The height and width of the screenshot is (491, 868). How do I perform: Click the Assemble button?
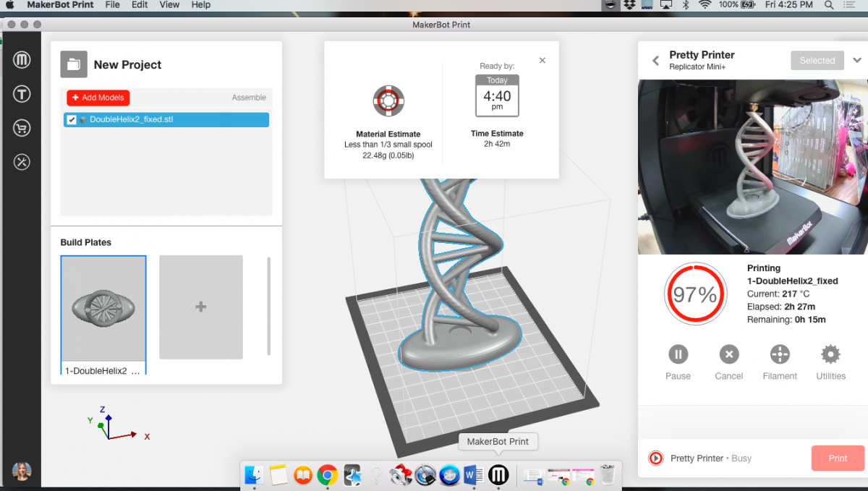[x=249, y=98]
